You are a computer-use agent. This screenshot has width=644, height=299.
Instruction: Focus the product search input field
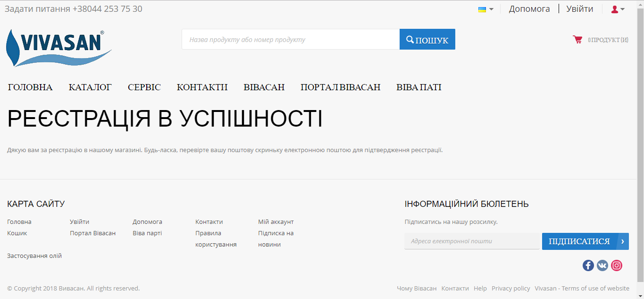[x=291, y=40]
